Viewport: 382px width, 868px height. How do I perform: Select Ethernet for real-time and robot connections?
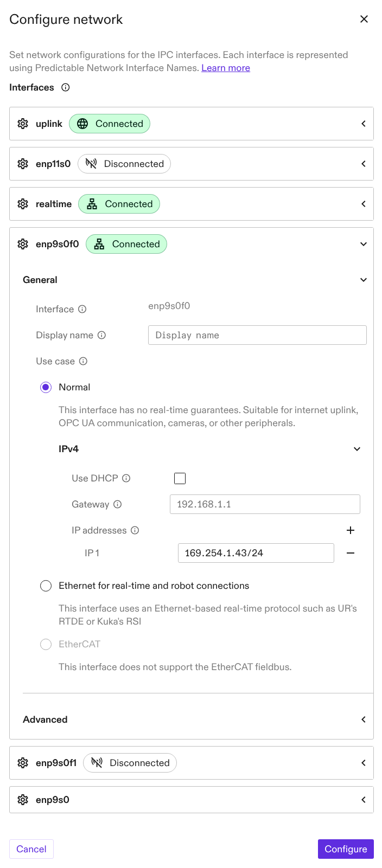[46, 586]
